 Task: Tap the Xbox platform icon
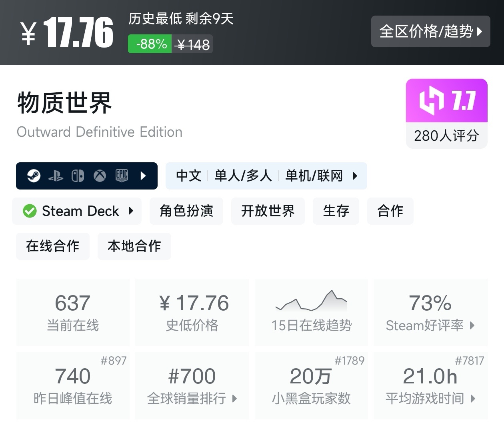(x=100, y=176)
